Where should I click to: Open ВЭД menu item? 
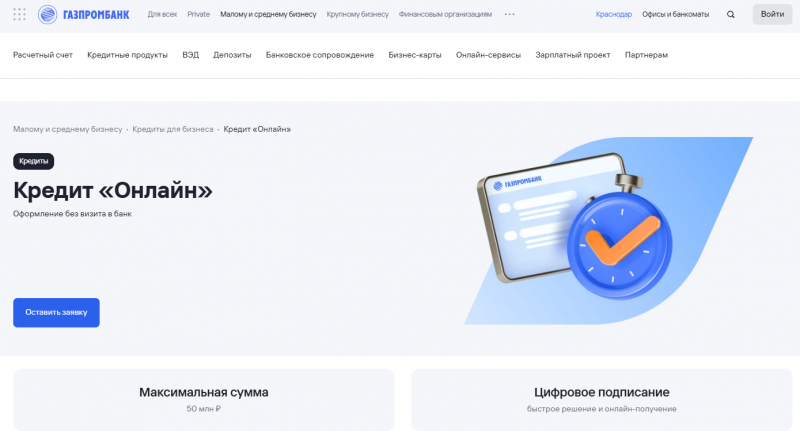(190, 55)
